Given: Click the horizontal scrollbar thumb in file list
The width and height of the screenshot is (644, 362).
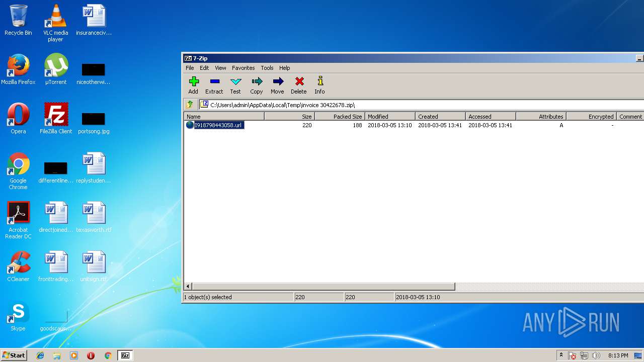Looking at the screenshot, I should click(x=324, y=287).
